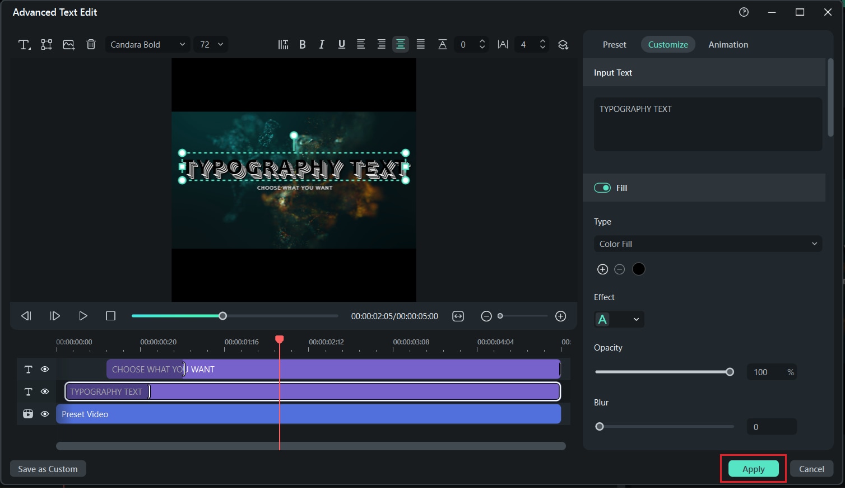Add a shape element icon
The width and height of the screenshot is (845, 504).
[47, 45]
